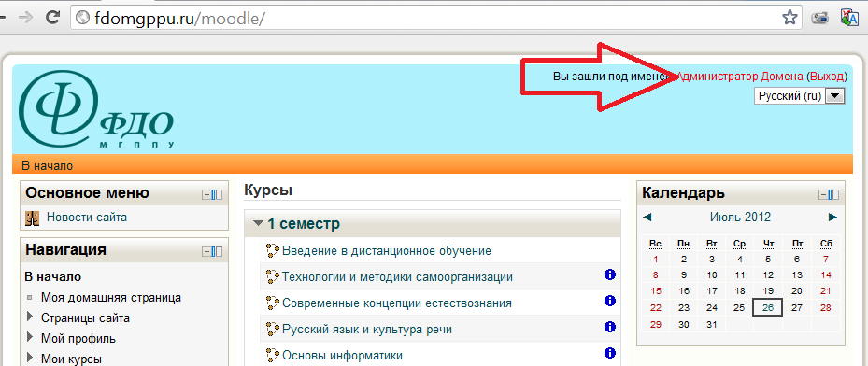Select today's date 26 in calendar
This screenshot has height=366, width=868.
767,308
